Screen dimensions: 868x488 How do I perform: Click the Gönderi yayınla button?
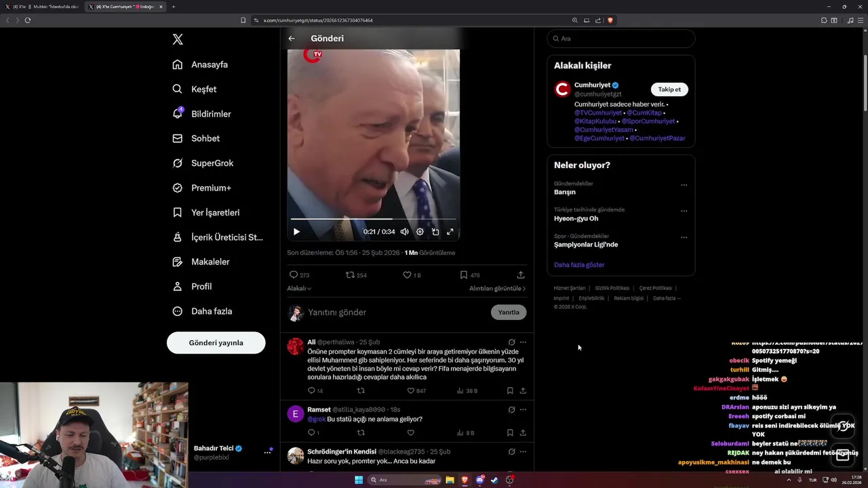pos(216,342)
